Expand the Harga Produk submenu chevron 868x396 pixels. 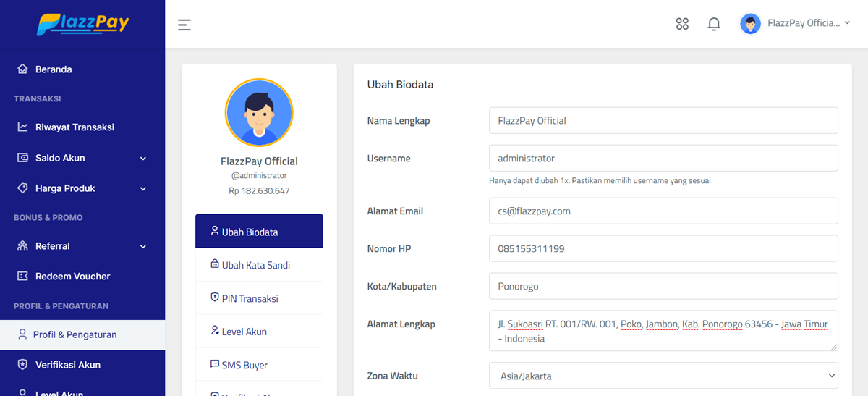143,189
